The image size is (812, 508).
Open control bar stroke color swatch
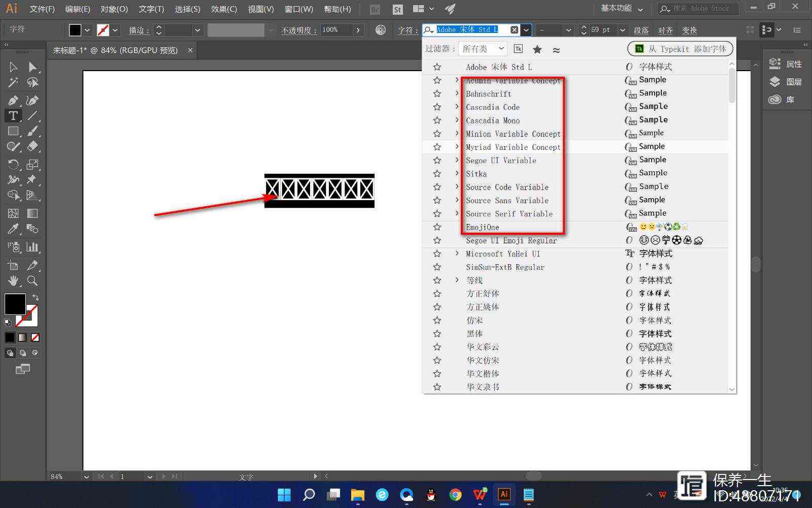click(x=103, y=30)
